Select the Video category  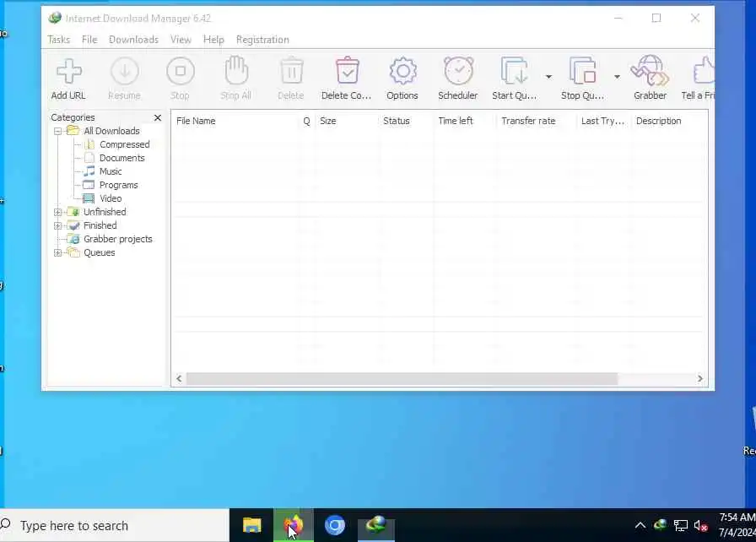pyautogui.click(x=111, y=198)
